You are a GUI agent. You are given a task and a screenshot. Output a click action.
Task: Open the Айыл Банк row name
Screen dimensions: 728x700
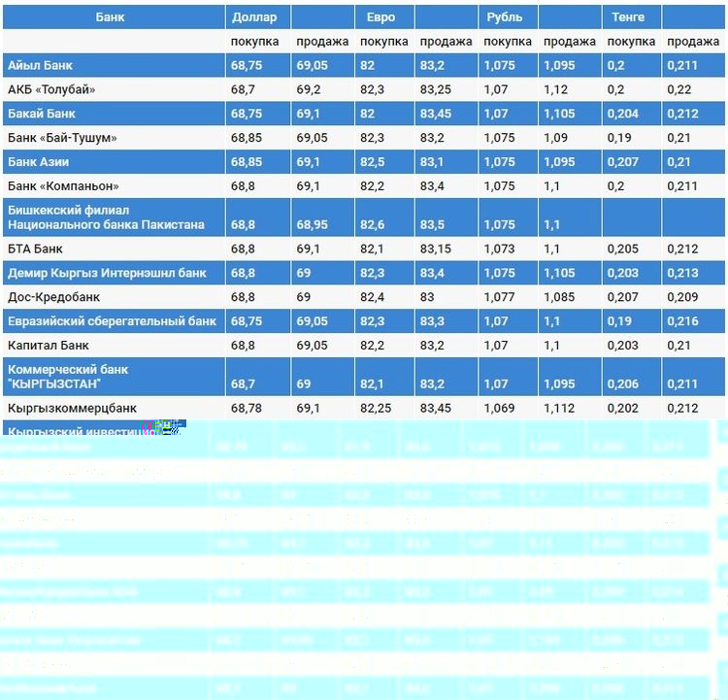(40, 66)
